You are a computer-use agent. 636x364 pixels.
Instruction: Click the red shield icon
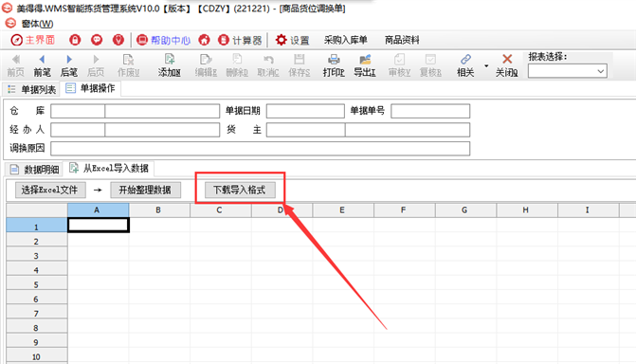(x=118, y=40)
